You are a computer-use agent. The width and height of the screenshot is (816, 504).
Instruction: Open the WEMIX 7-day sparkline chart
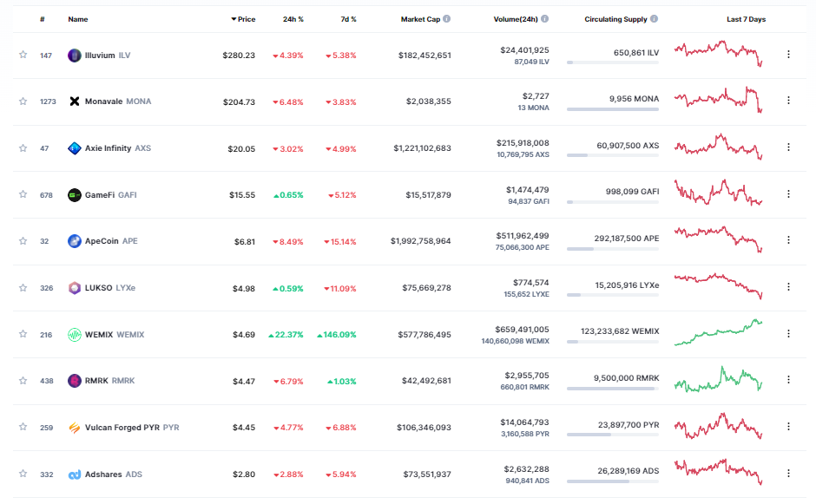tap(718, 333)
